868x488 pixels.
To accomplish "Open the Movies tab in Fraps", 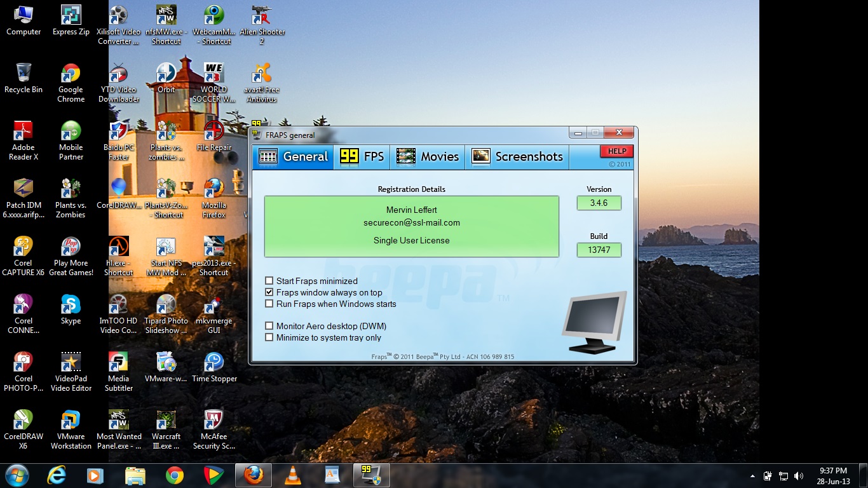I will [x=428, y=156].
